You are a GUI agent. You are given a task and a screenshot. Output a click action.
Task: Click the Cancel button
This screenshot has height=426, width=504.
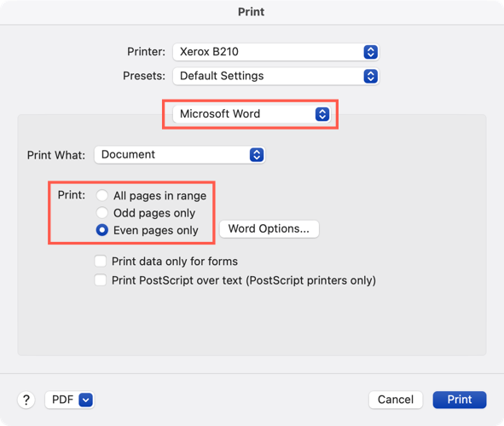(x=396, y=400)
